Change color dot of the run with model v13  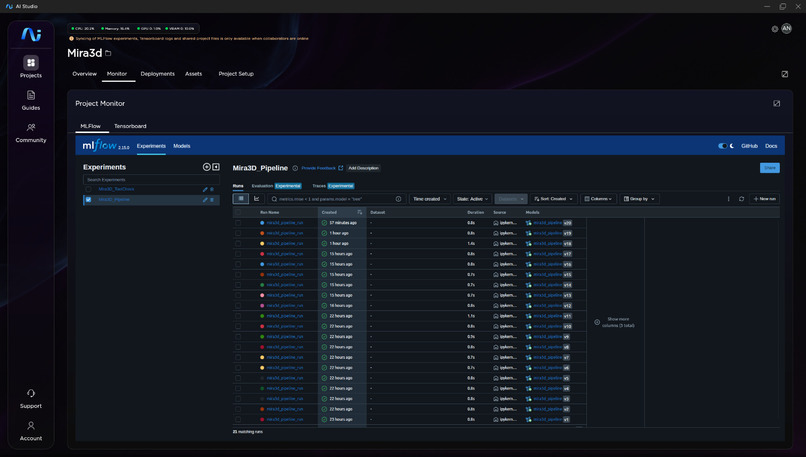(x=262, y=295)
